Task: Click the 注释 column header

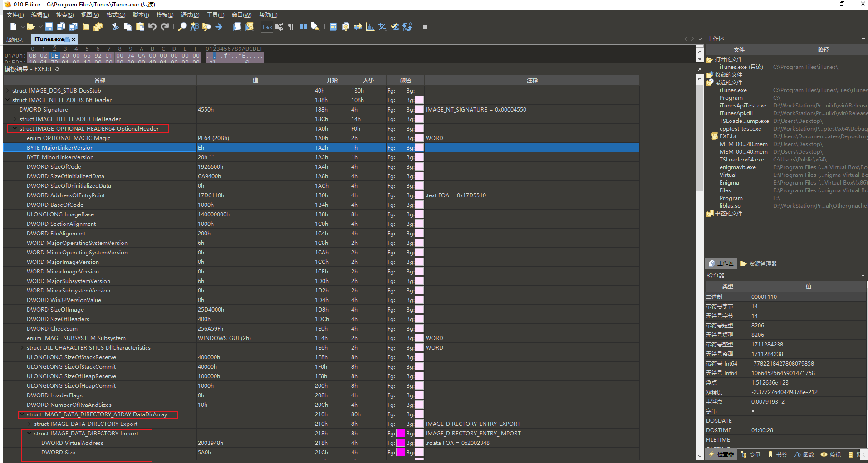Action: [532, 80]
